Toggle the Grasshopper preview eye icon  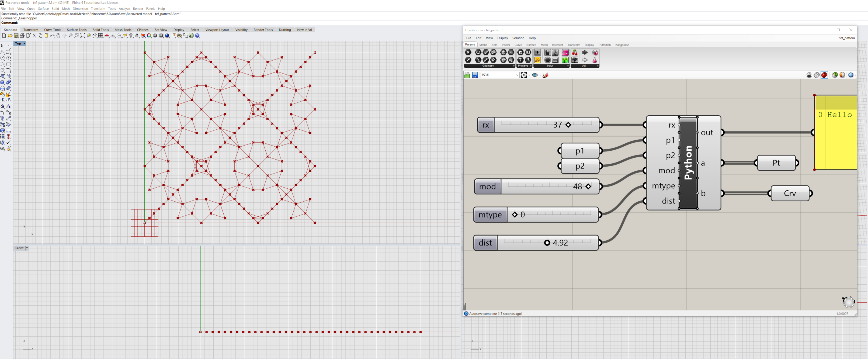(535, 75)
